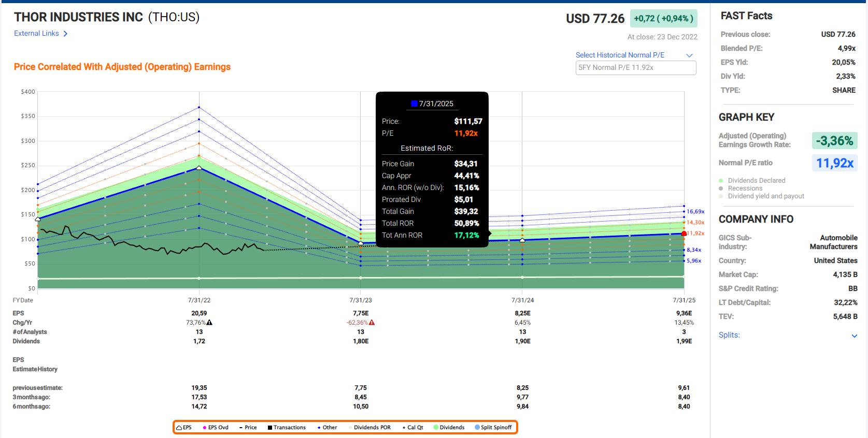Click the Automobile Manufacturers sub-industry value
The image size is (868, 438).
pyautogui.click(x=834, y=242)
